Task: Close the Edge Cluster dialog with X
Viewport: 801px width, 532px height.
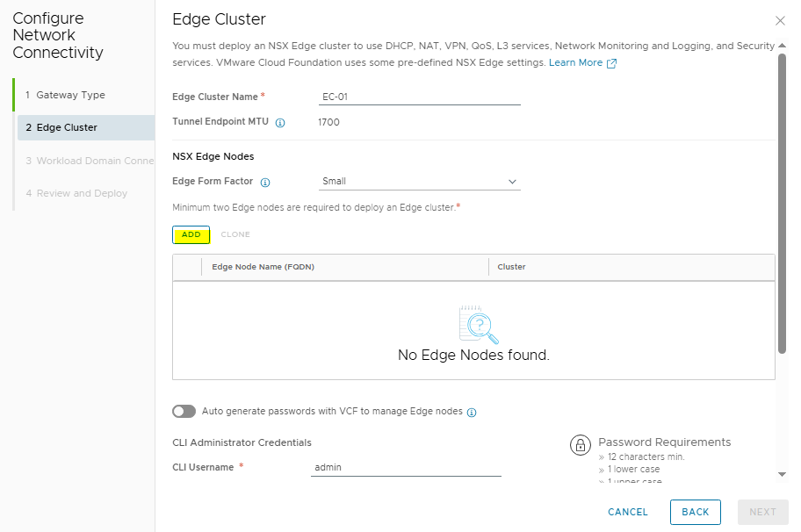Action: pos(780,20)
